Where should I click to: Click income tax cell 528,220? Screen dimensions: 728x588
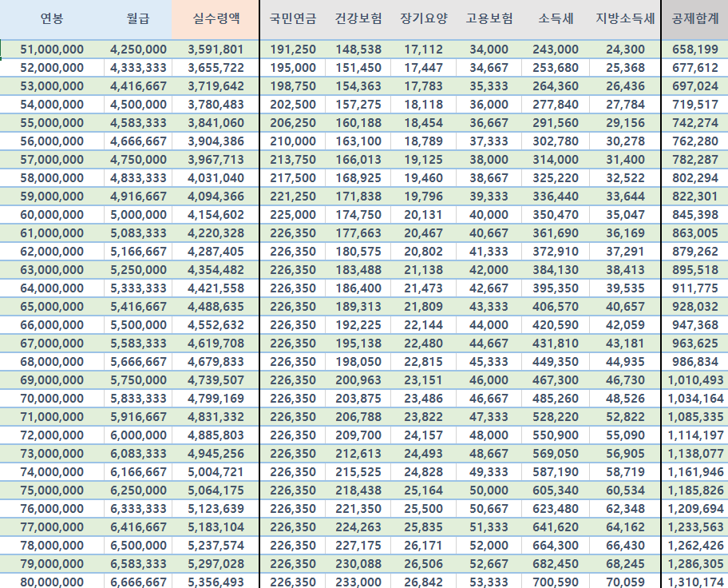556,417
